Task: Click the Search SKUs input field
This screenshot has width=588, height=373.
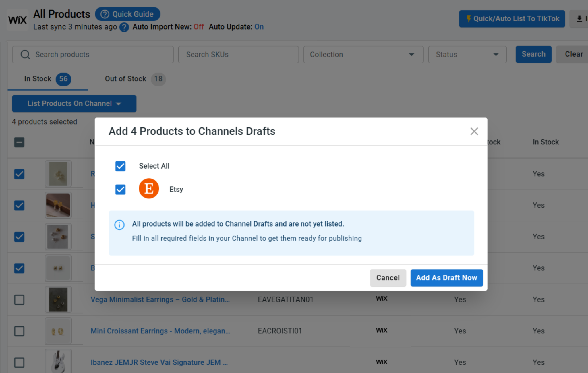Action: pos(238,55)
